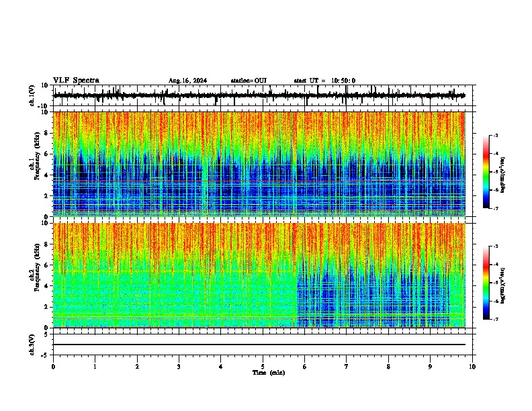
Task: Click the "5" tick of the ch.3(V) axis
Action: [x=47, y=334]
